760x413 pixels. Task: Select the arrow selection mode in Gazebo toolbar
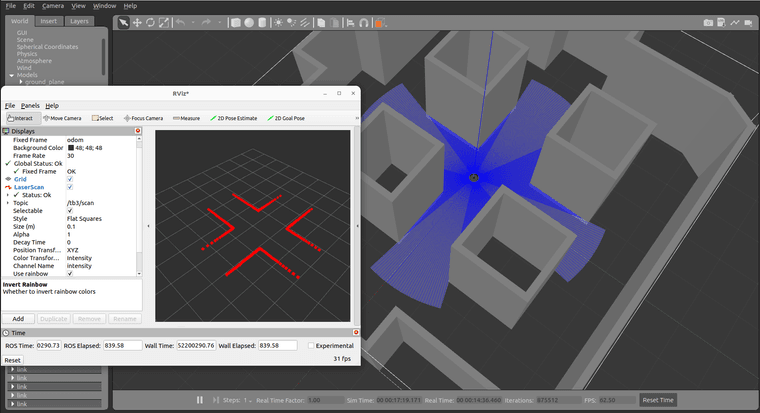[x=124, y=23]
